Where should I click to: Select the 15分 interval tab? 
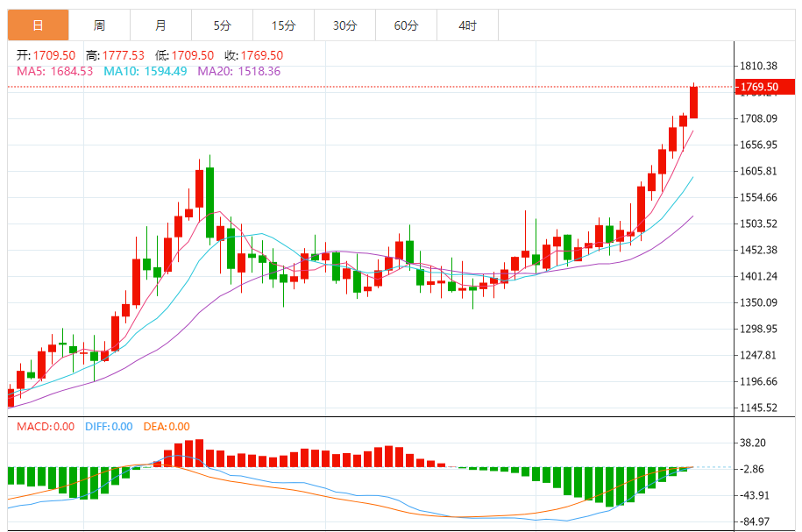[283, 25]
